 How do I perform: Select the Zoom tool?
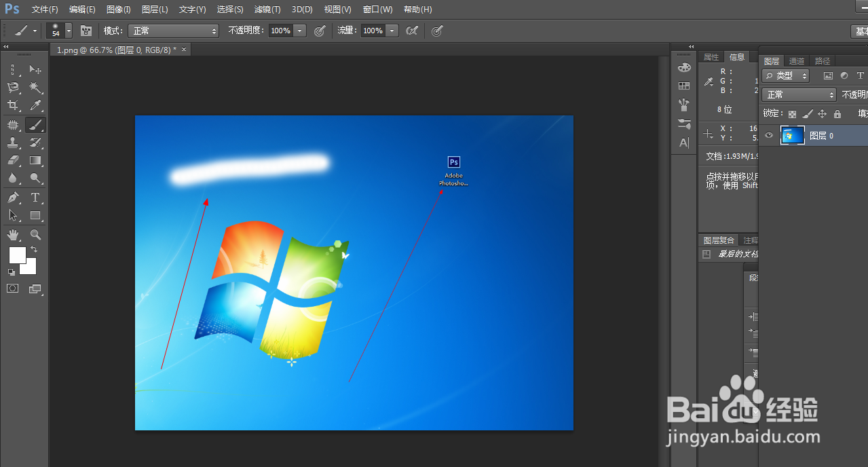[x=35, y=235]
